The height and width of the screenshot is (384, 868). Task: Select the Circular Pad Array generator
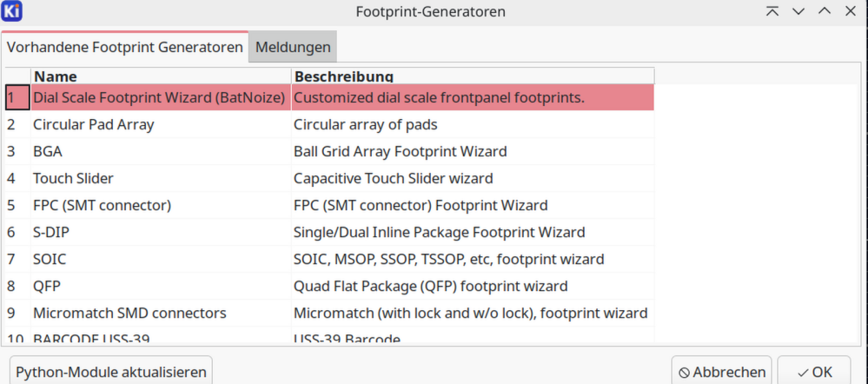click(x=94, y=124)
